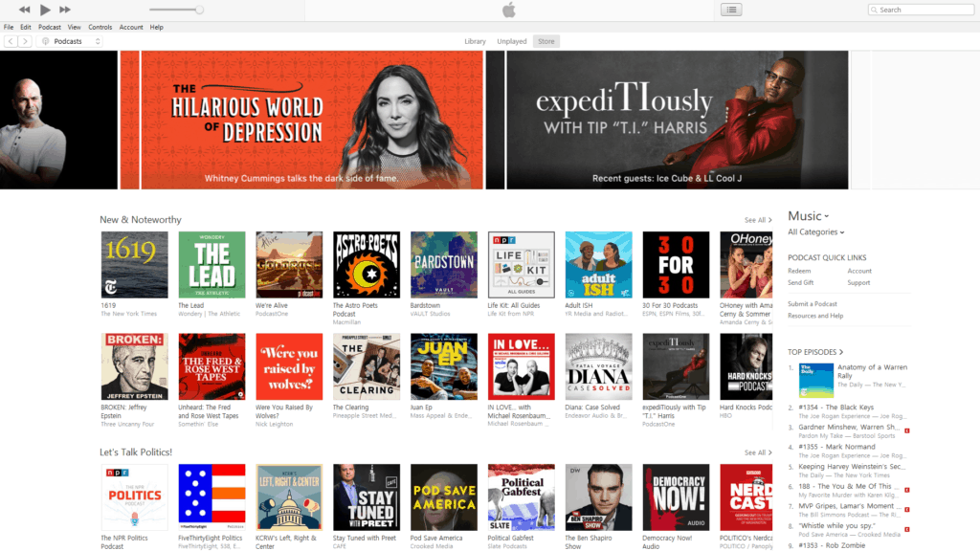Adjust the volume slider knob
This screenshot has height=551, width=980.
click(199, 10)
